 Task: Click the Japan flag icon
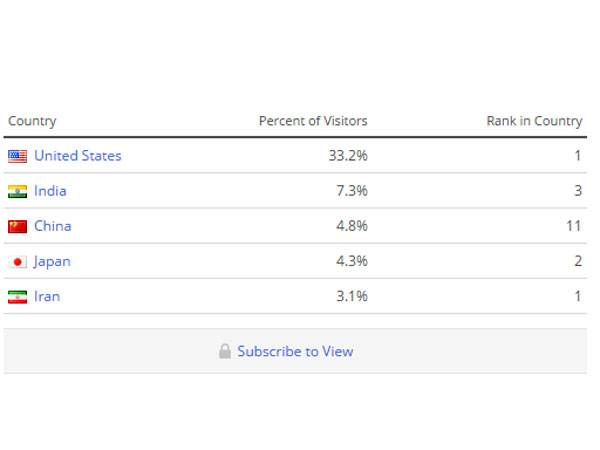click(18, 262)
